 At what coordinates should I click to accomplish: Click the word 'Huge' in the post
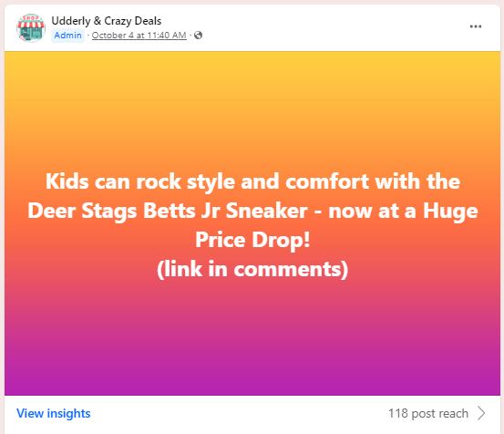pos(450,212)
